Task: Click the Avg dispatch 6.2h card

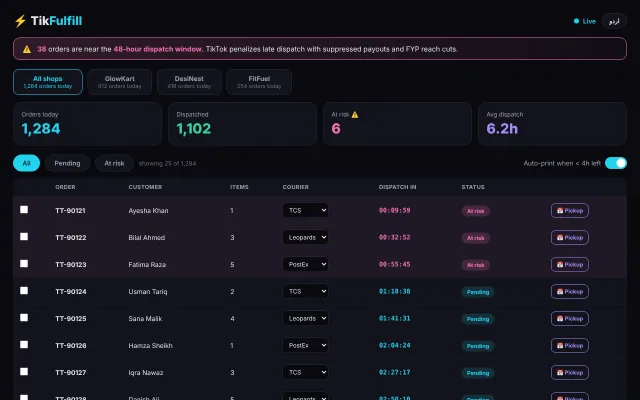Action: pos(552,124)
